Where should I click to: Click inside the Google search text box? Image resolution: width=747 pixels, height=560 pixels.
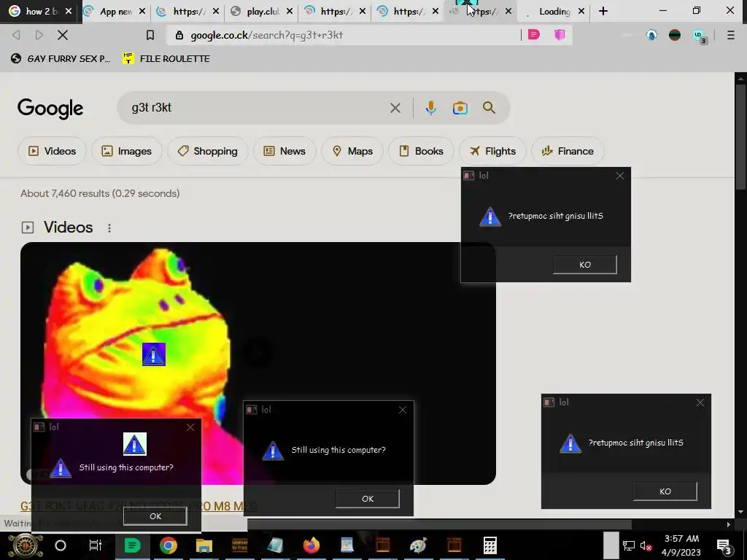pos(258,108)
